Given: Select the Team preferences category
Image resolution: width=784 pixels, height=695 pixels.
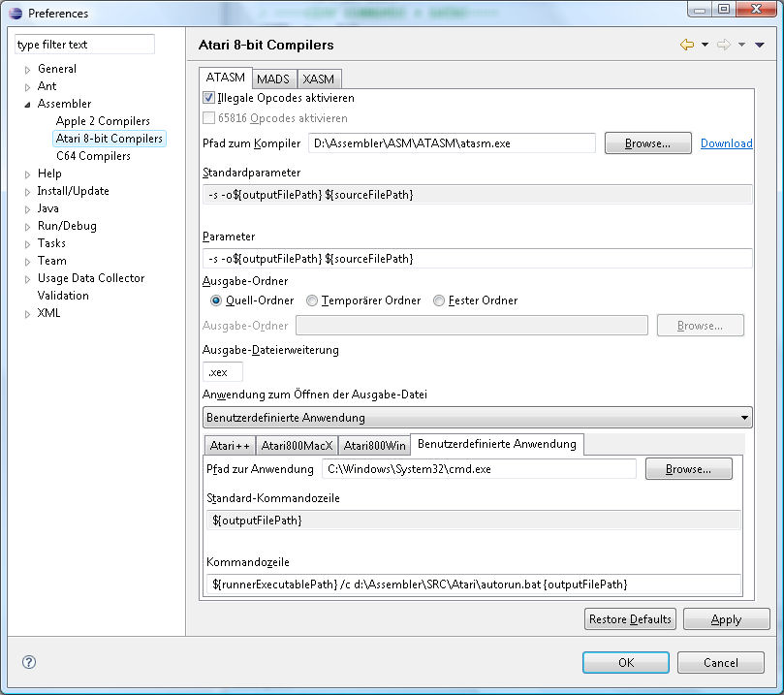Looking at the screenshot, I should (52, 261).
